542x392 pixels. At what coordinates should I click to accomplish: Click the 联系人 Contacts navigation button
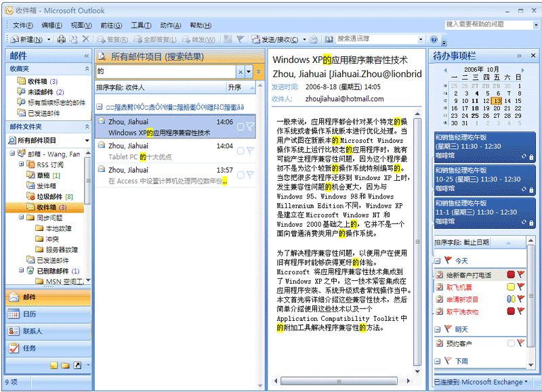pyautogui.click(x=47, y=331)
